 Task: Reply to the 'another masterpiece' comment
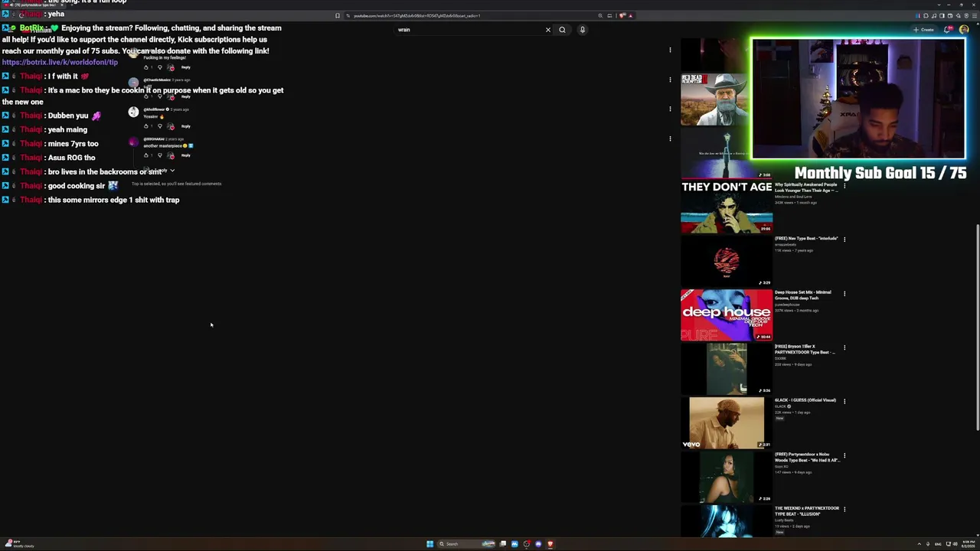(x=185, y=155)
